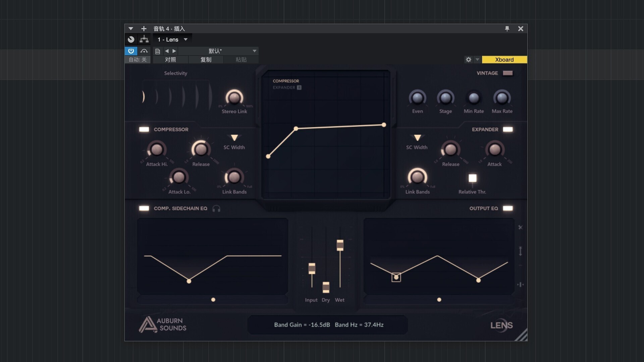Select the COMPRESSOR curve label in graph
Viewport: 644px width, 362px height.
(x=286, y=81)
